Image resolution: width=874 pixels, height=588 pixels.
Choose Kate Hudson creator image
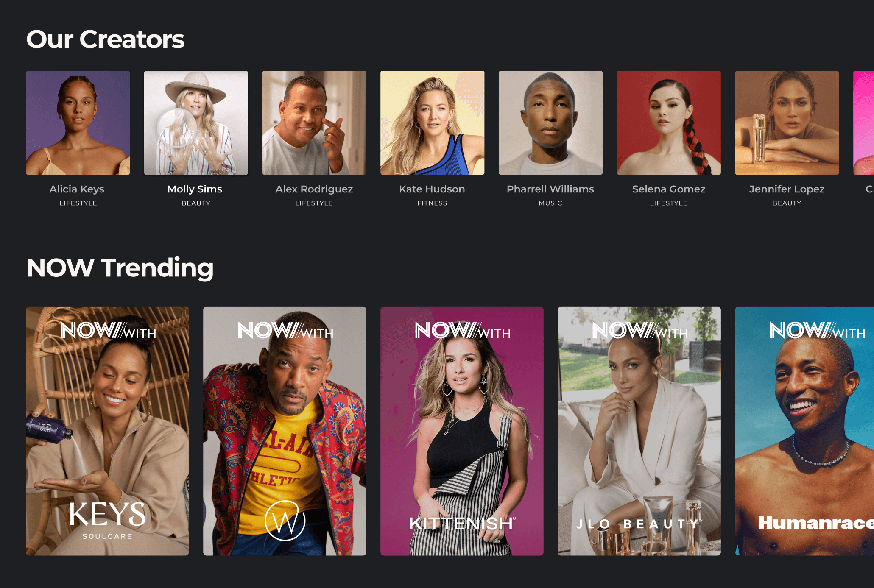coord(432,123)
